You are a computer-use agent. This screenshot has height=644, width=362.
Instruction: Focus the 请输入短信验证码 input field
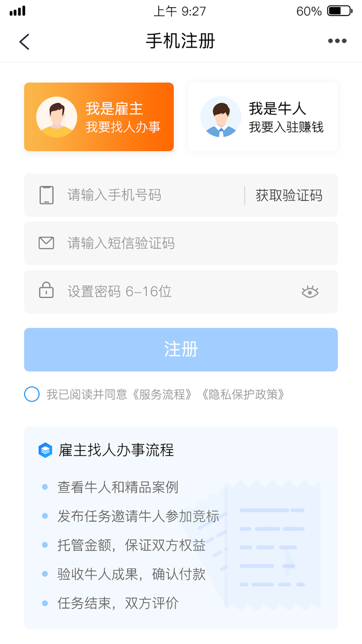188,243
